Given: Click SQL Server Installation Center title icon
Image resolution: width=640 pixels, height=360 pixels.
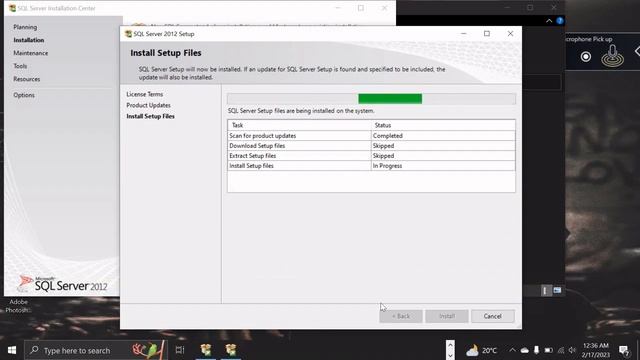Looking at the screenshot, I should click(13, 8).
